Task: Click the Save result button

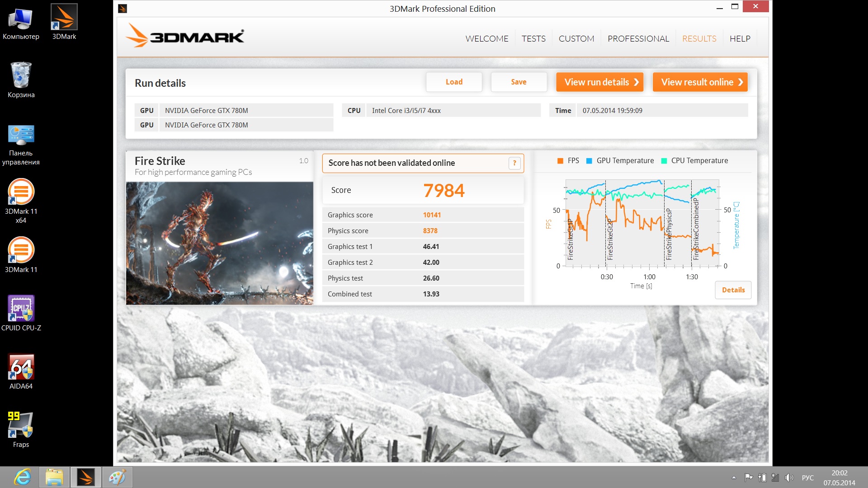Action: coord(519,82)
